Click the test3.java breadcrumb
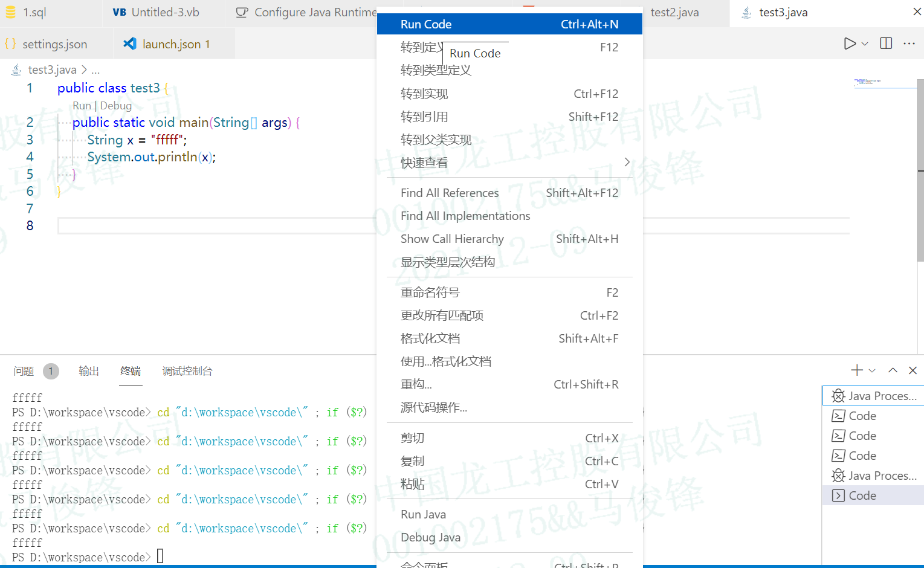Screen dimensions: 924x568 (x=52, y=70)
